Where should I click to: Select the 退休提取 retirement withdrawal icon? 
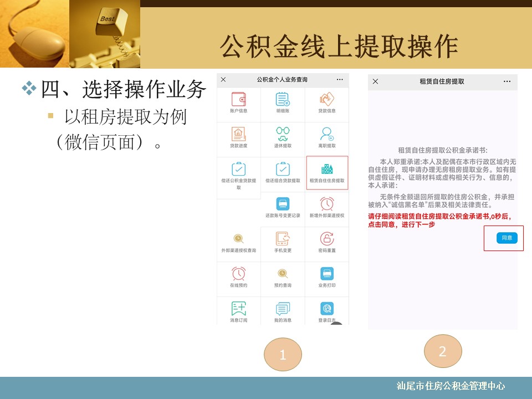coord(283,135)
